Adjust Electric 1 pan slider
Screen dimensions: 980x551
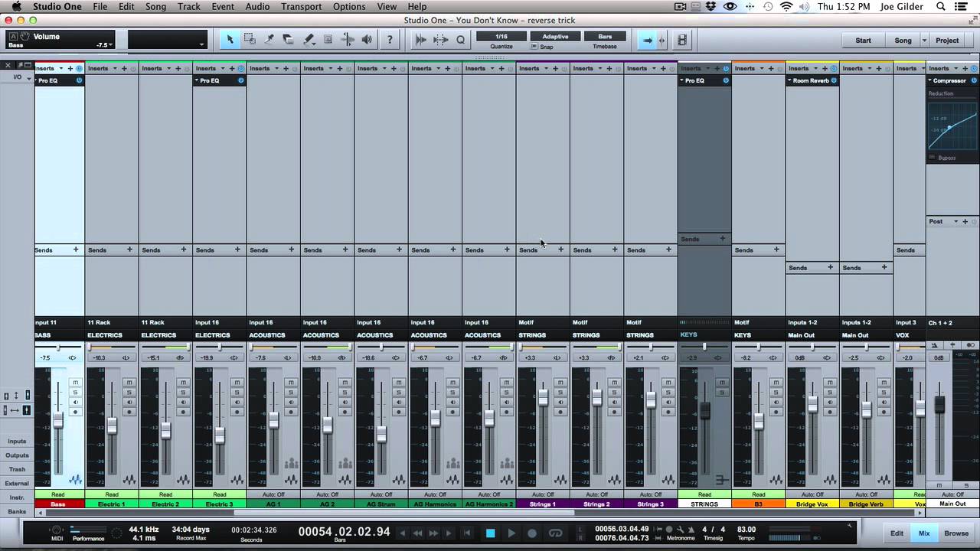[x=112, y=347]
